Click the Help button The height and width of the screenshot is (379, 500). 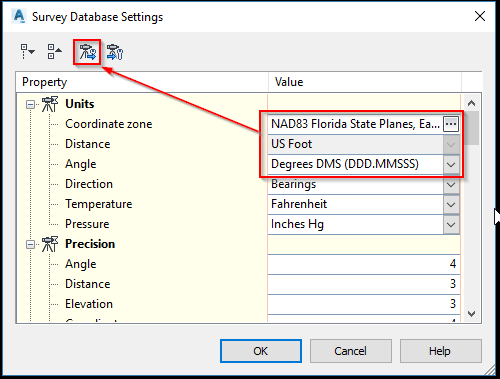point(441,351)
